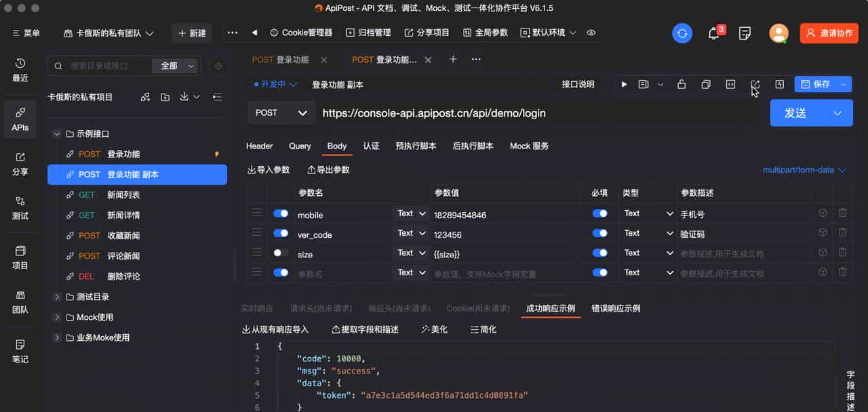The height and width of the screenshot is (412, 868).
Task: Open the POST method dropdown
Action: click(281, 112)
